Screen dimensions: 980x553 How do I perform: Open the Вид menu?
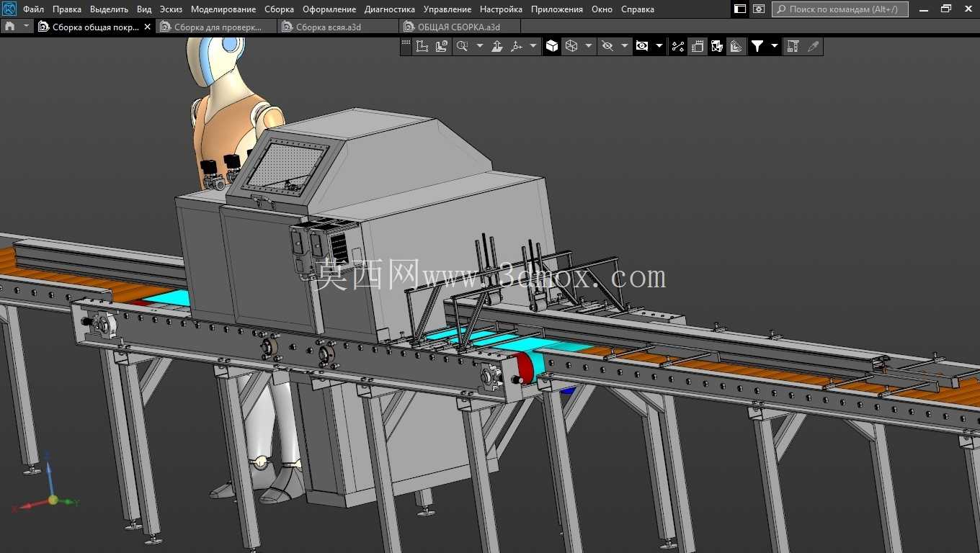tap(144, 9)
